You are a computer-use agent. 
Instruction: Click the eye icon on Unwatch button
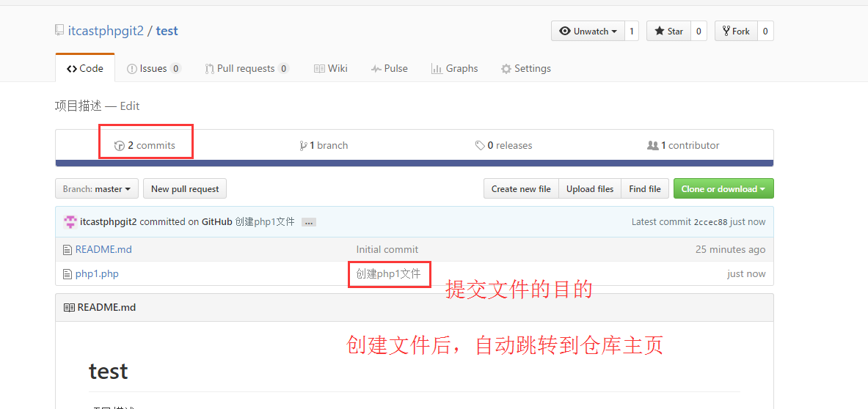pos(565,31)
